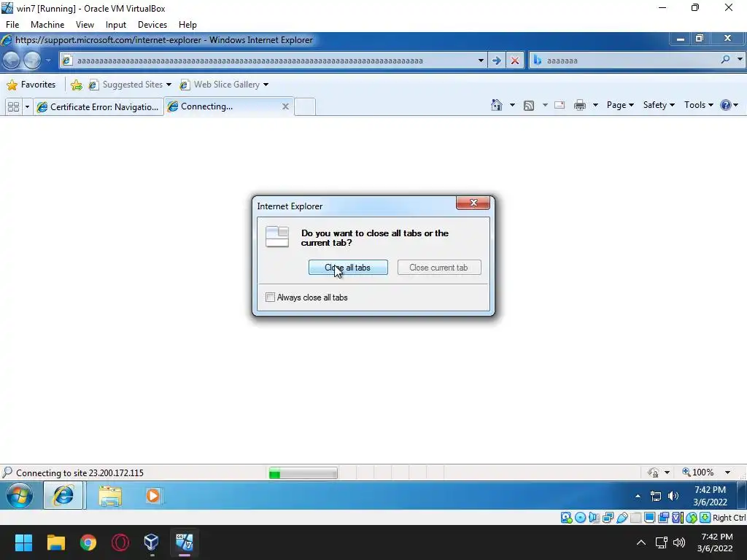
Task: Click the Home icon in command bar
Action: click(x=496, y=105)
